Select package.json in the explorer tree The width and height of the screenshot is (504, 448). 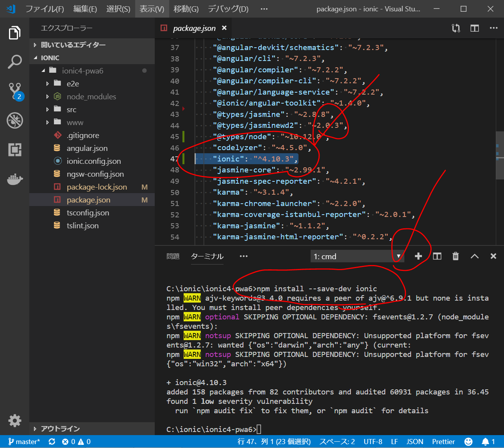pyautogui.click(x=92, y=200)
